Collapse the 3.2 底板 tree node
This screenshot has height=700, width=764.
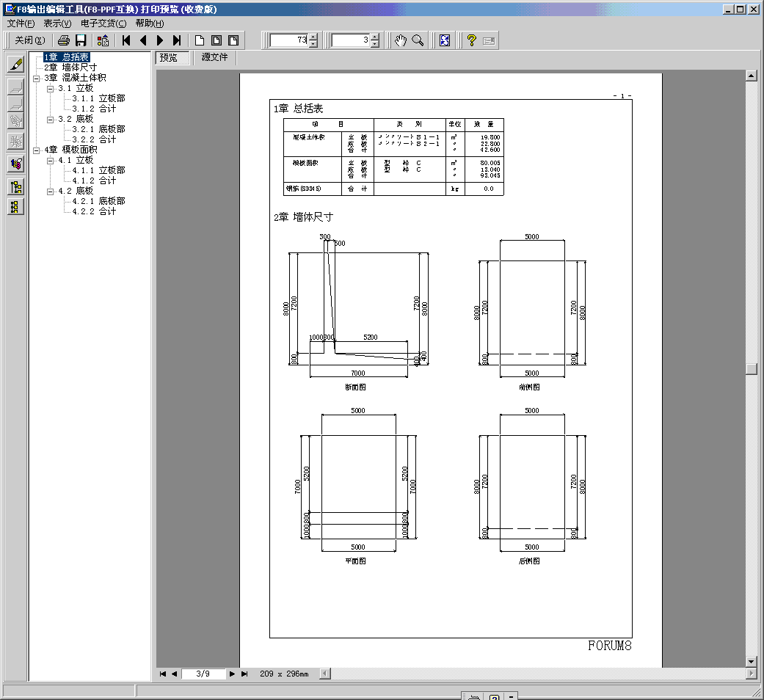(51, 119)
